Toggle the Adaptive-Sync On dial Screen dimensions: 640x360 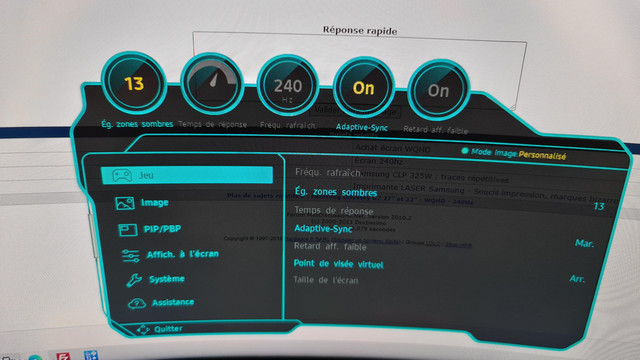point(363,88)
